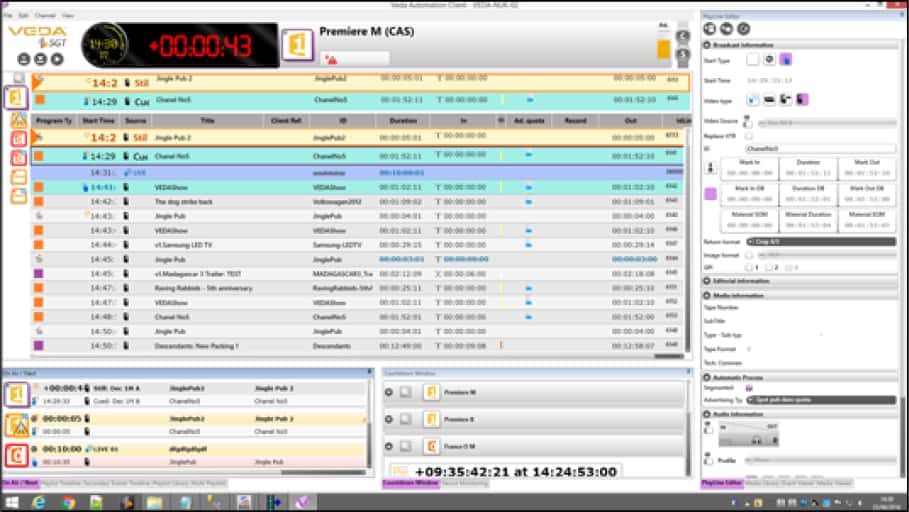The image size is (909, 512).
Task: Toggle GPI checkbox 2
Action: click(x=768, y=267)
